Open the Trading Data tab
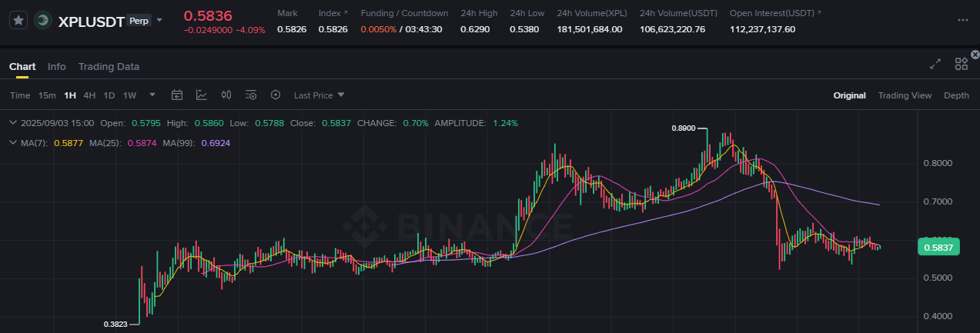This screenshot has height=333, width=980. pyautogui.click(x=109, y=67)
